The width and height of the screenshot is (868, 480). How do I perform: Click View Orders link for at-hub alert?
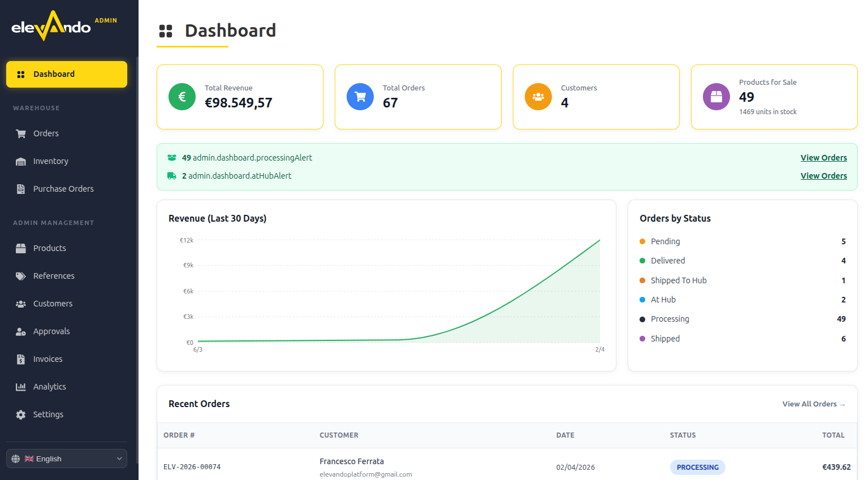[823, 176]
